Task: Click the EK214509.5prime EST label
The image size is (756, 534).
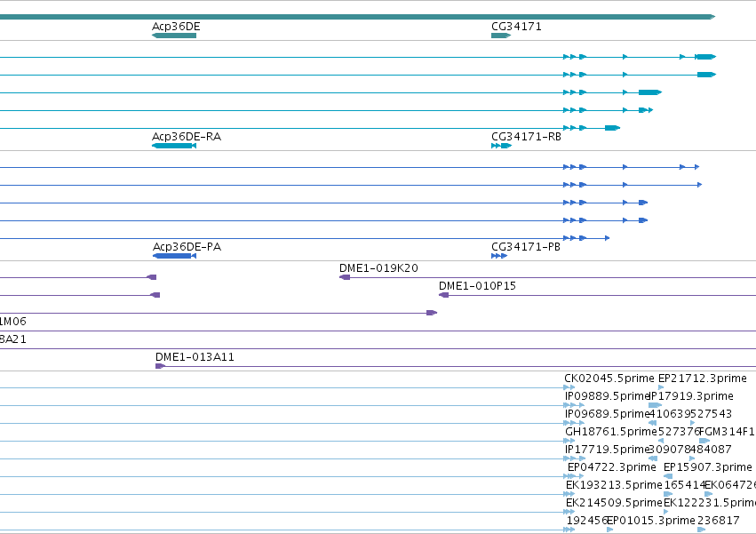Action: point(614,503)
